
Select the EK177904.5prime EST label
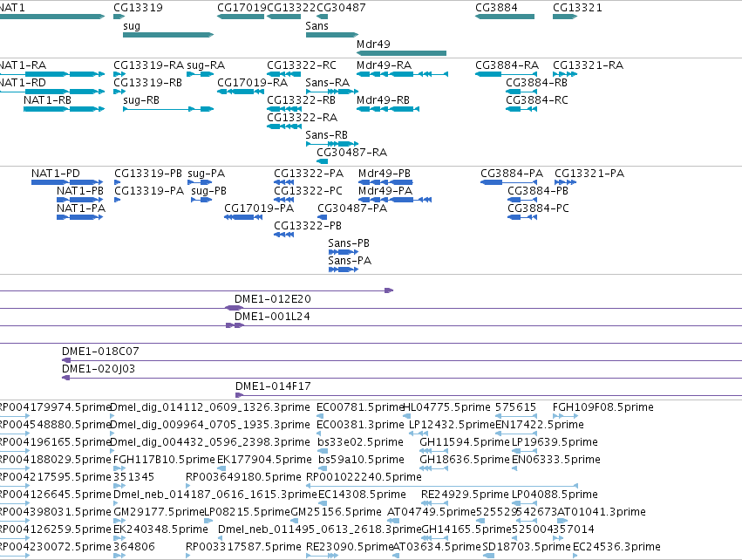pos(264,460)
